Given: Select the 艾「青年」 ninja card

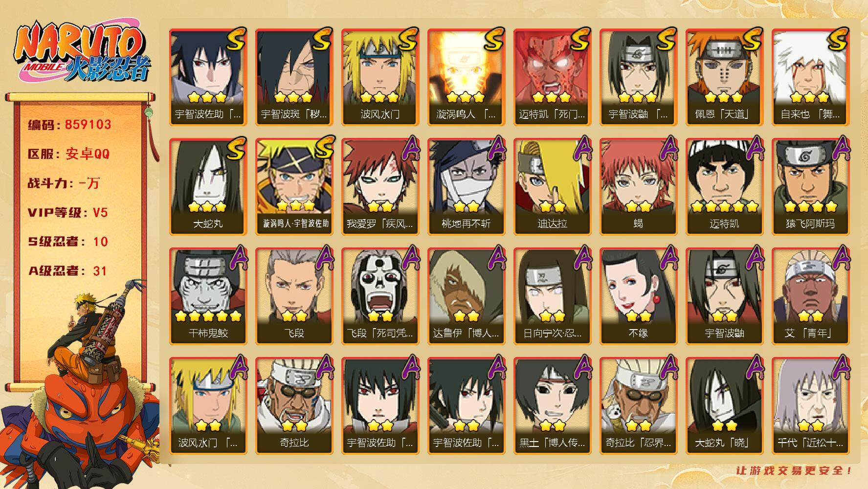Looking at the screenshot, I should coord(810,296).
